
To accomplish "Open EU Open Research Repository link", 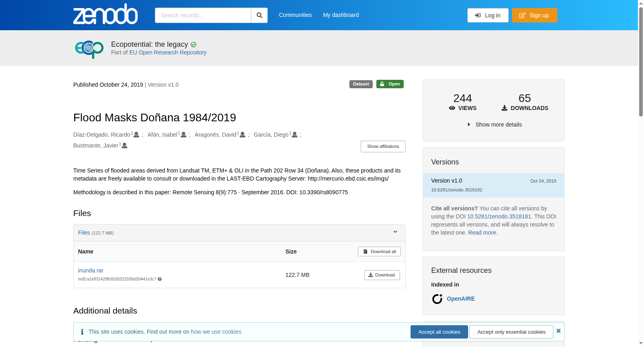I will pyautogui.click(x=168, y=52).
